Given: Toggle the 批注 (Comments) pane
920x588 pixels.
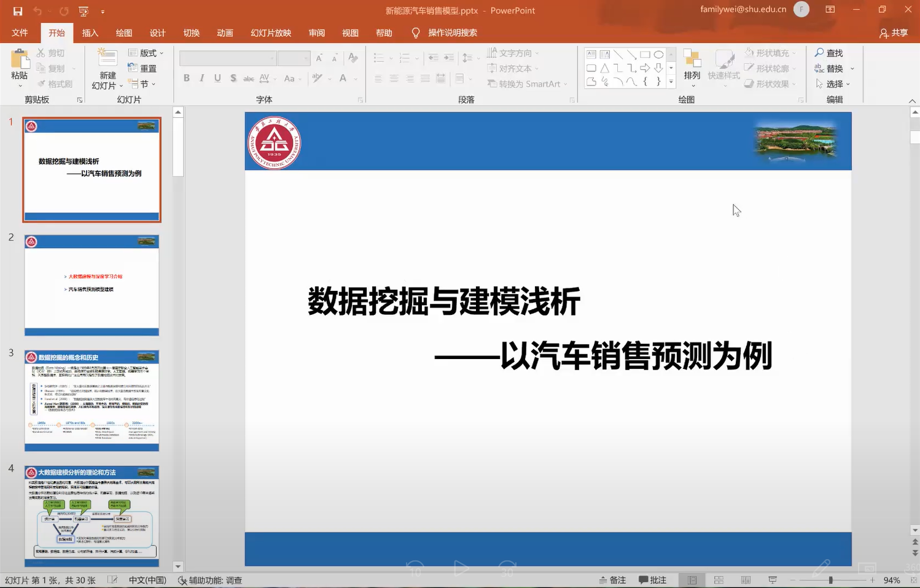Looking at the screenshot, I should (652, 580).
